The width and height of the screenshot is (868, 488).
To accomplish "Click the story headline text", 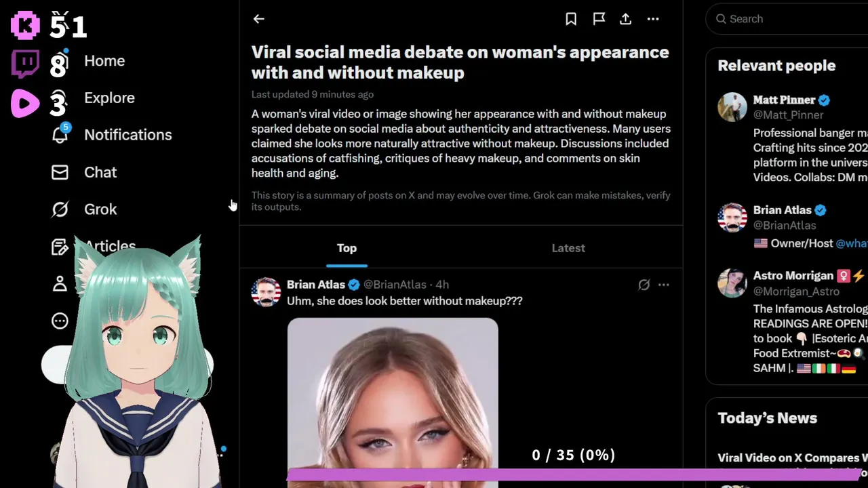I will (x=460, y=62).
